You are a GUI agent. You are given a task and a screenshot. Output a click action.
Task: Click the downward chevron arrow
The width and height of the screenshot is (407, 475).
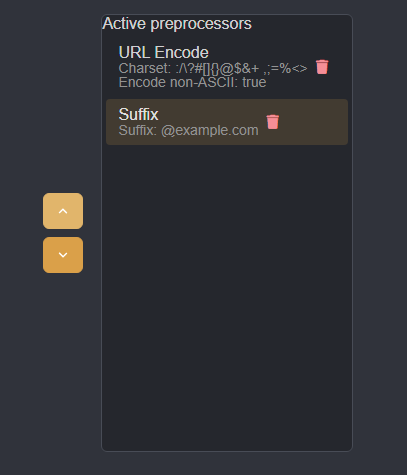tap(63, 255)
